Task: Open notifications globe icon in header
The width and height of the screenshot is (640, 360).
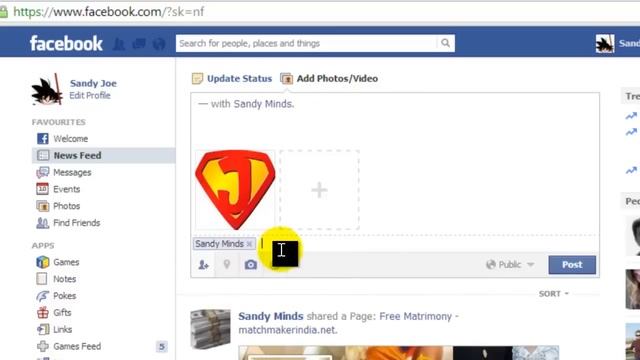Action: [159, 44]
